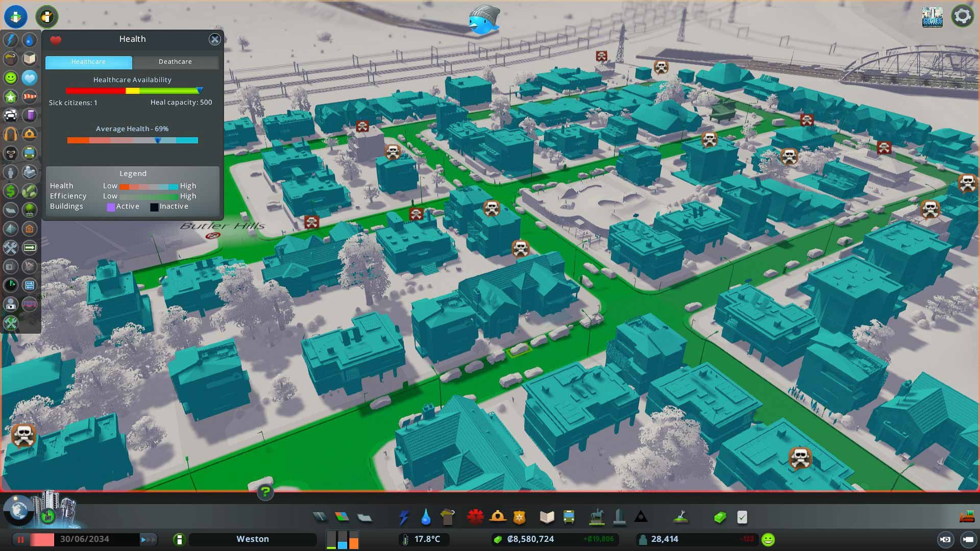Screen dimensions: 980x551
Task: Open the Crime info view icon
Action: 11,153
